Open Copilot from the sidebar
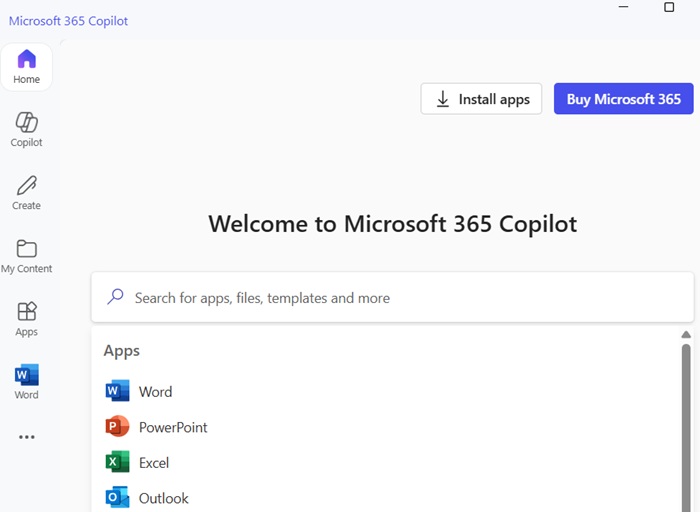Image resolution: width=700 pixels, height=512 pixels. (x=26, y=129)
